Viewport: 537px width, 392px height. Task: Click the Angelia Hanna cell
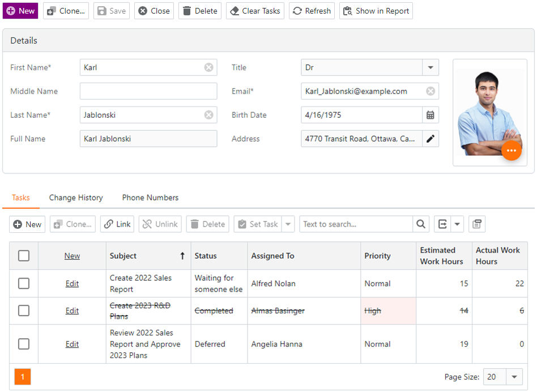pos(304,344)
